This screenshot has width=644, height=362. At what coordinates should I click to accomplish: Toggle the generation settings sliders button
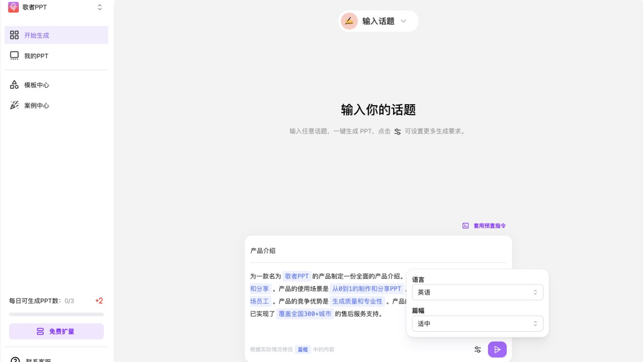478,349
